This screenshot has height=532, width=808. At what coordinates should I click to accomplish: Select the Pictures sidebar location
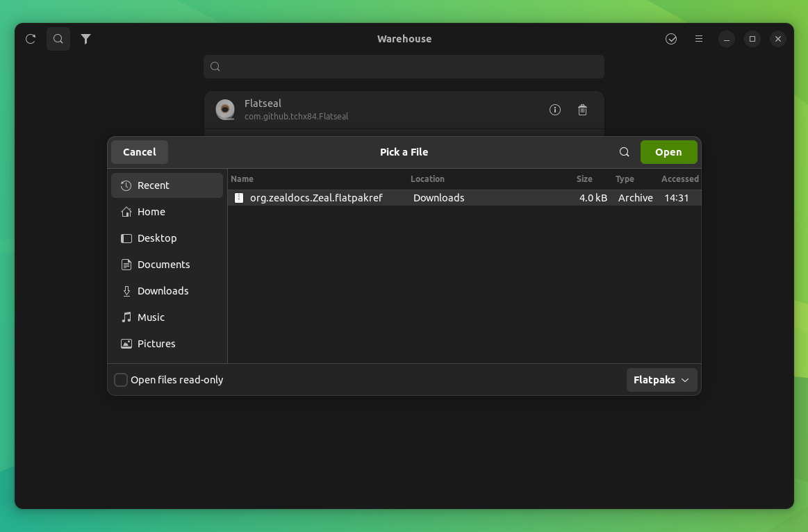coord(156,343)
